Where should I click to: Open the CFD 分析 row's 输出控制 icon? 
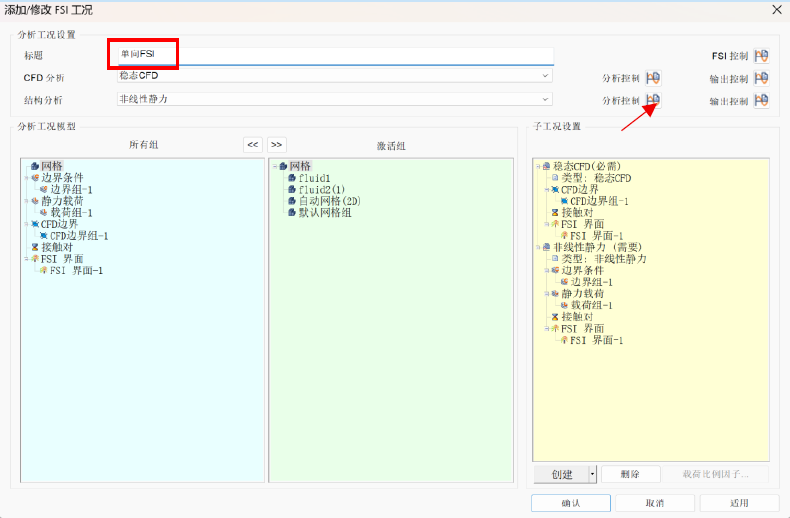pos(761,78)
